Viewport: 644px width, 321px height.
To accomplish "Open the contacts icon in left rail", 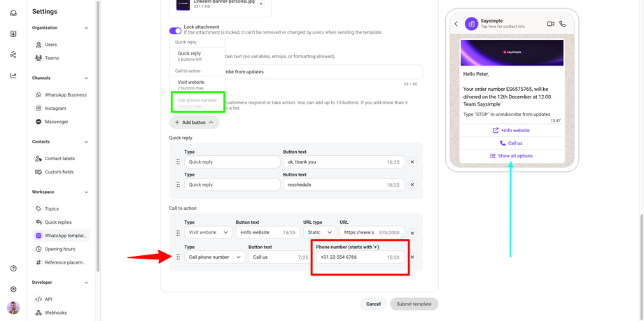I will click(x=13, y=34).
